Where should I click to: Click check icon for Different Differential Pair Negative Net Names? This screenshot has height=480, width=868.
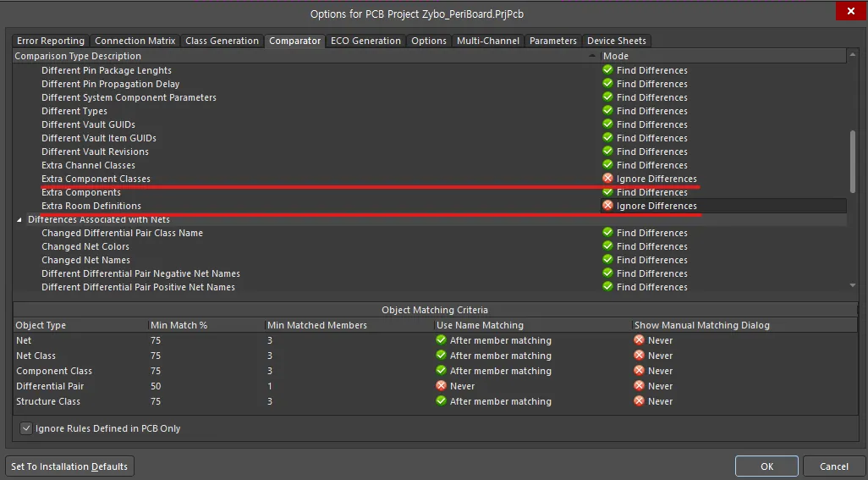click(x=607, y=273)
